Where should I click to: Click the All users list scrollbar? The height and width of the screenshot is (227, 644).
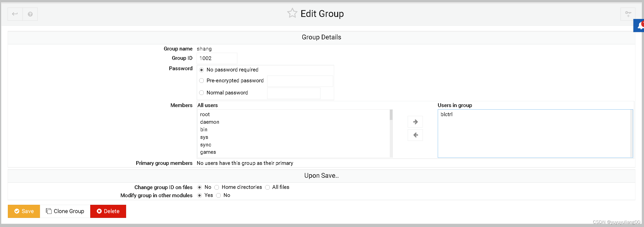(x=391, y=133)
